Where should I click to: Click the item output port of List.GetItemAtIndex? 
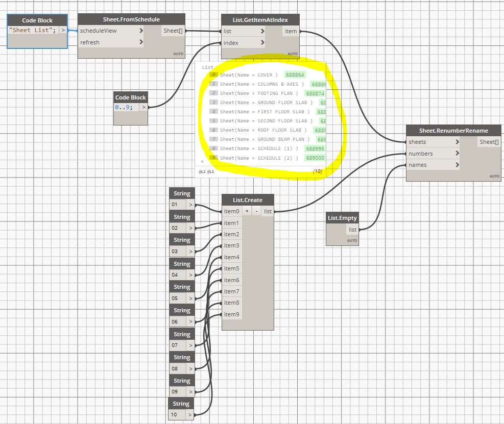(291, 31)
